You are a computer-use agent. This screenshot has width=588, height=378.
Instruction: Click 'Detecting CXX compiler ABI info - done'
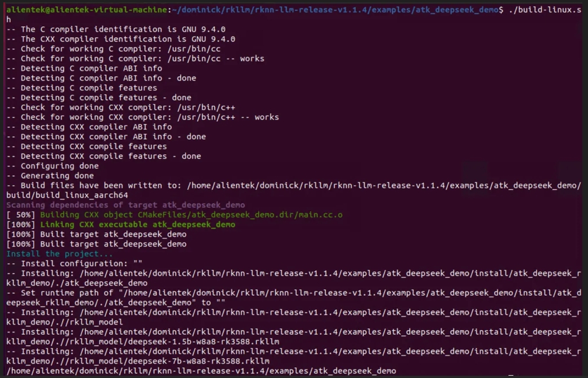(106, 137)
